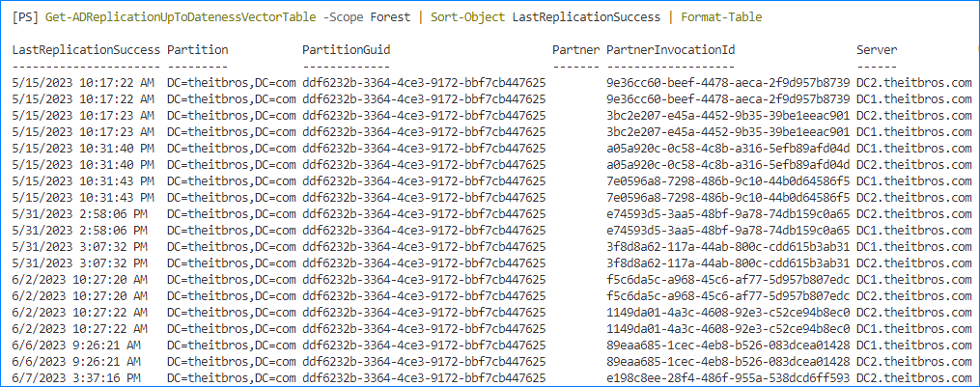Image resolution: width=980 pixels, height=387 pixels.
Task: Click invocation ID 9e36cc60 in the DC1.theitbros.com row
Action: (x=728, y=98)
